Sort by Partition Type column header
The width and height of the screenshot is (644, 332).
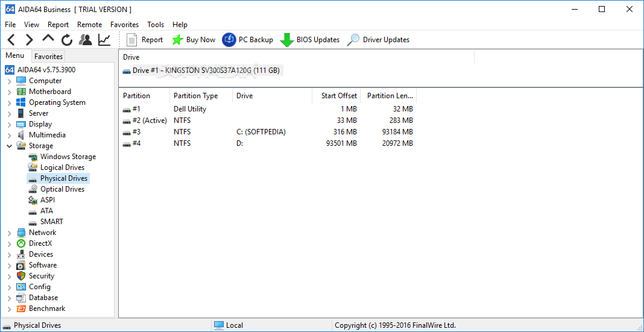click(201, 96)
